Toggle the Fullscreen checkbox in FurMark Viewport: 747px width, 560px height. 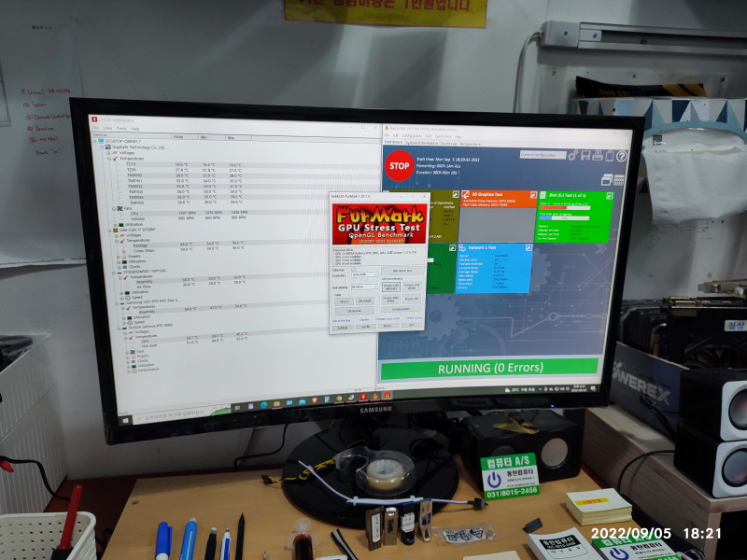click(x=354, y=270)
